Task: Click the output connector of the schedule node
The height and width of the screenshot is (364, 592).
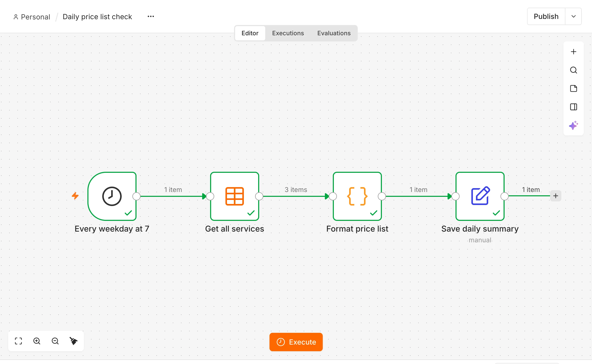Action: point(136,196)
